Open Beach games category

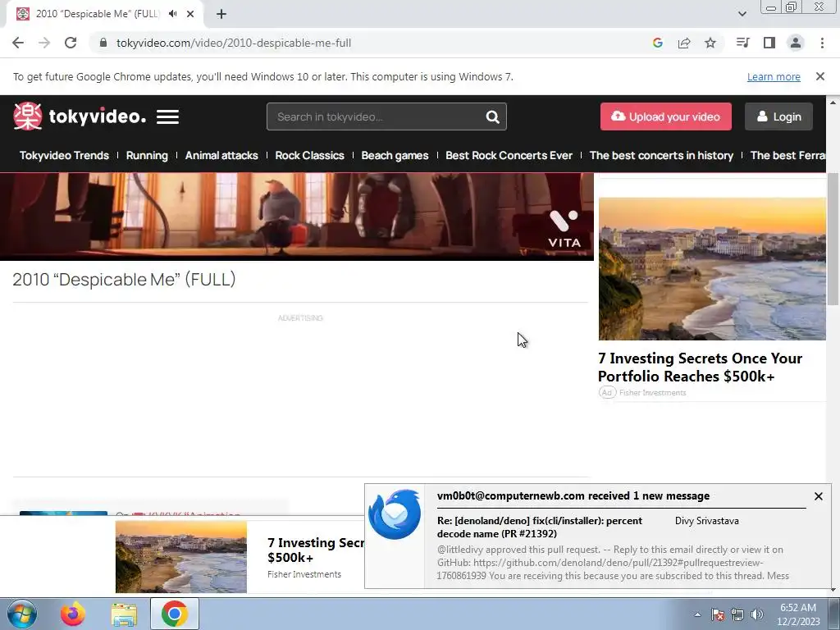[x=395, y=155]
